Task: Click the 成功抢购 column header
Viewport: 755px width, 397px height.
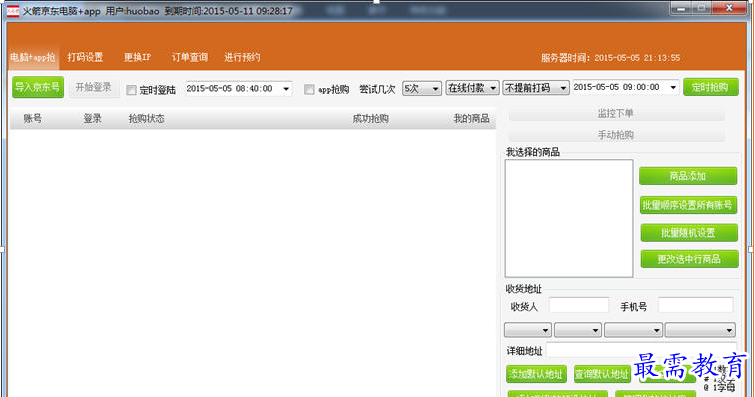Action: point(370,119)
